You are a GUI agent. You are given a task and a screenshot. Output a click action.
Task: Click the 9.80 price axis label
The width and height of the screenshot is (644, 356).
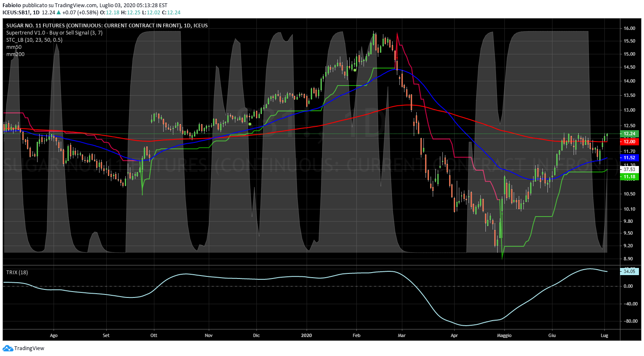(x=628, y=222)
